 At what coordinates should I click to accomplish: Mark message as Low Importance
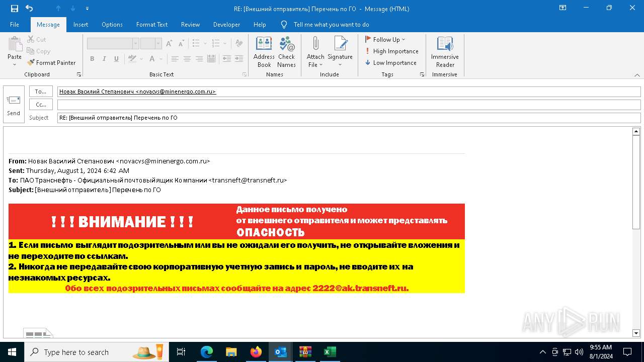[x=390, y=63]
